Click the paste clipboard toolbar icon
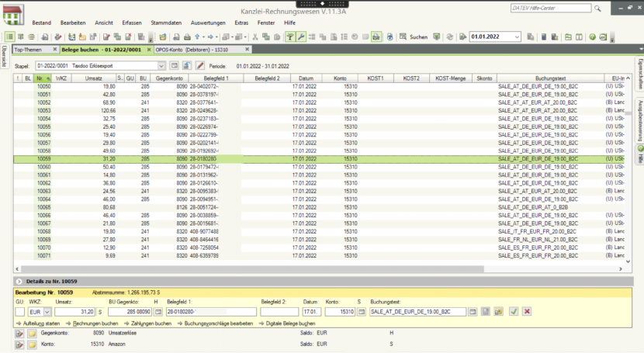The image size is (644, 353). [277, 37]
